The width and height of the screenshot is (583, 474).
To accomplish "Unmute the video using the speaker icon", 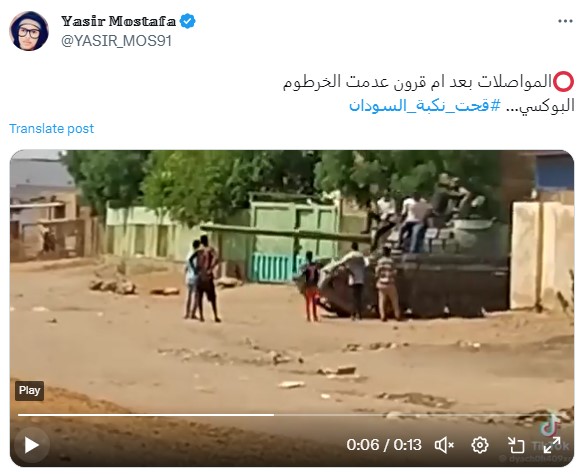I will (444, 445).
